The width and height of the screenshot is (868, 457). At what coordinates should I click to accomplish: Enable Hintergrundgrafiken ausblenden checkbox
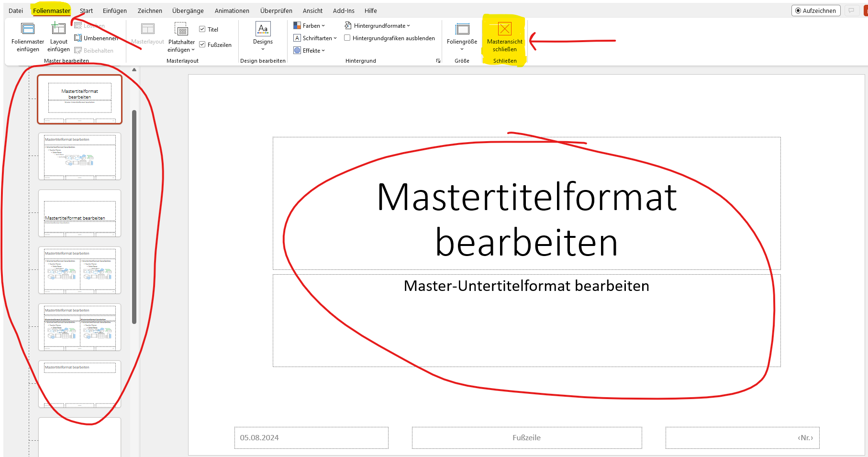click(347, 38)
